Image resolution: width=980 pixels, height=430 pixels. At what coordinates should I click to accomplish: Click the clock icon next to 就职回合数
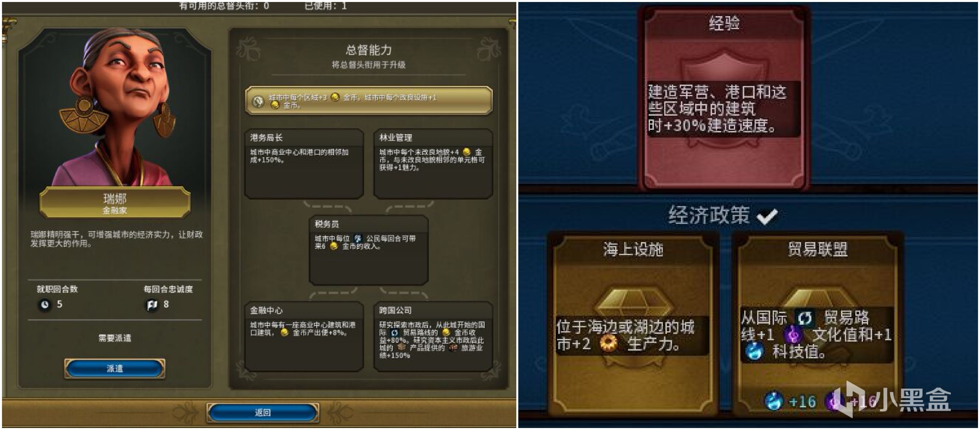point(45,304)
